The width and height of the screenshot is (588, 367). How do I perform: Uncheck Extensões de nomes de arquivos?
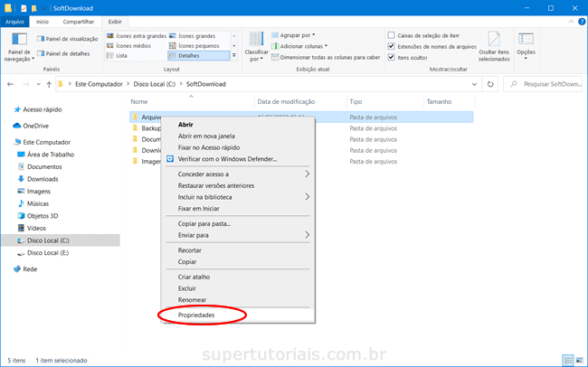[x=391, y=45]
